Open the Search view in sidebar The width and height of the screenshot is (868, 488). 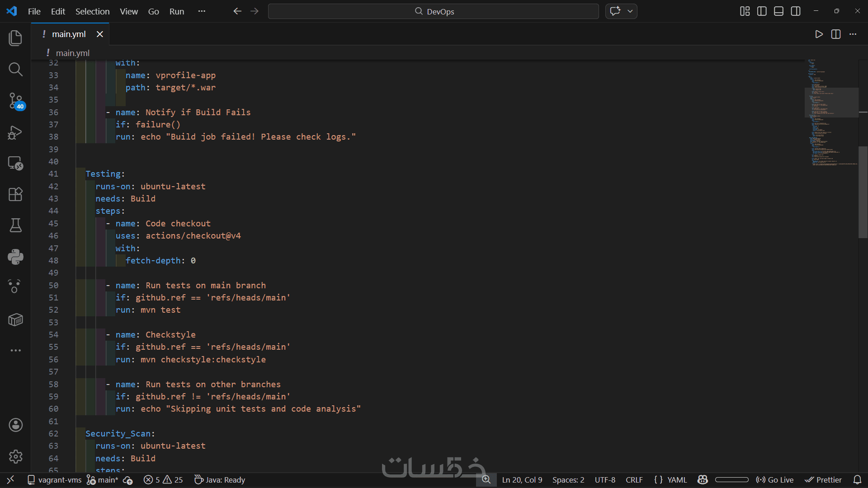point(15,69)
